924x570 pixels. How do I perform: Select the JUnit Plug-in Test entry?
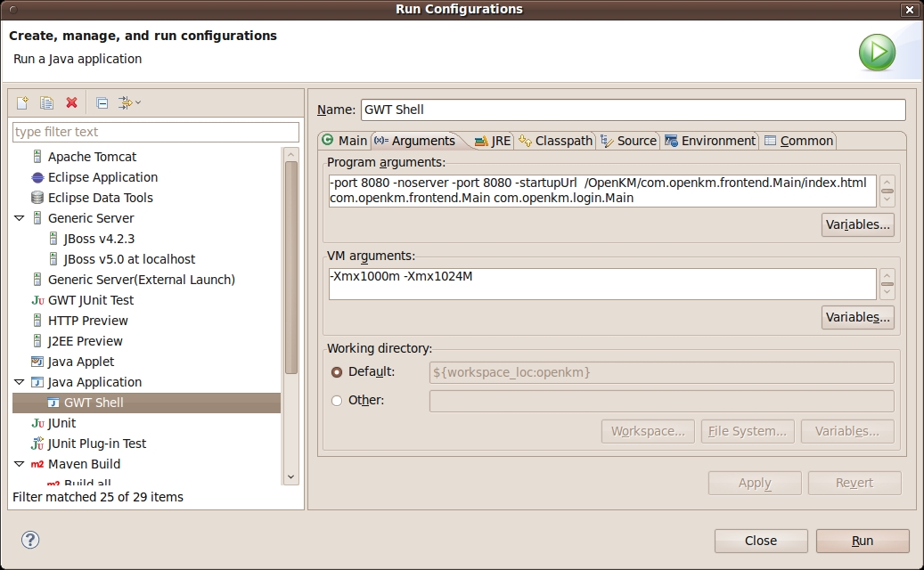point(96,444)
